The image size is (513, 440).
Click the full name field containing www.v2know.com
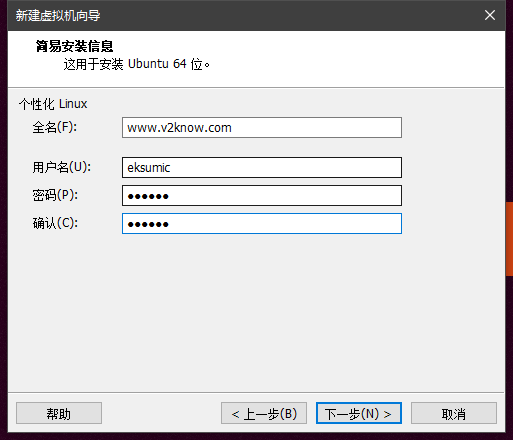click(262, 127)
